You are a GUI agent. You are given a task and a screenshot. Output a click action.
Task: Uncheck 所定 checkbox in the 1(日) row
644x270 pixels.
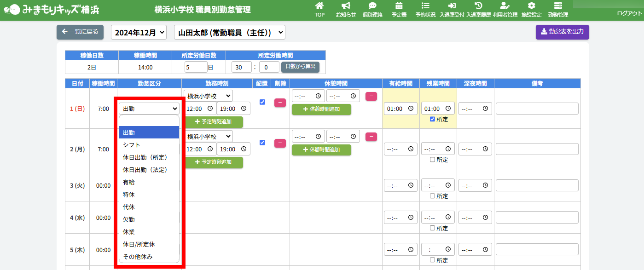[432, 119]
